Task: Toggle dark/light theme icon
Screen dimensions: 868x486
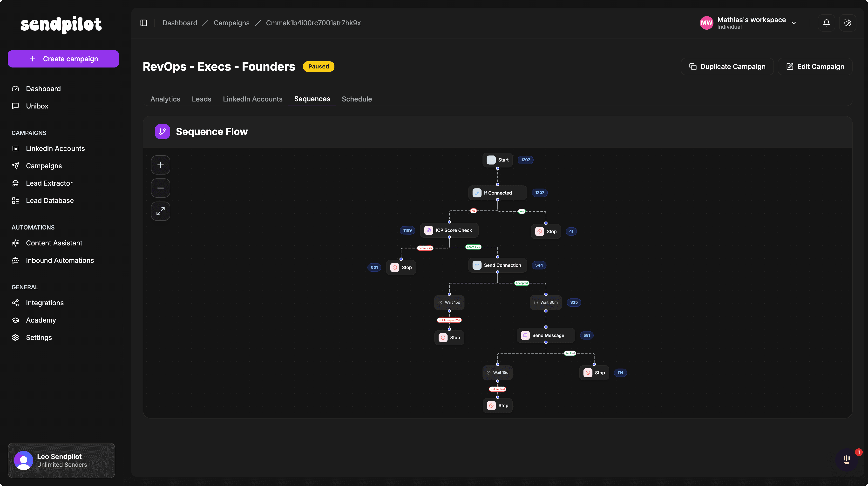Action: pyautogui.click(x=847, y=23)
